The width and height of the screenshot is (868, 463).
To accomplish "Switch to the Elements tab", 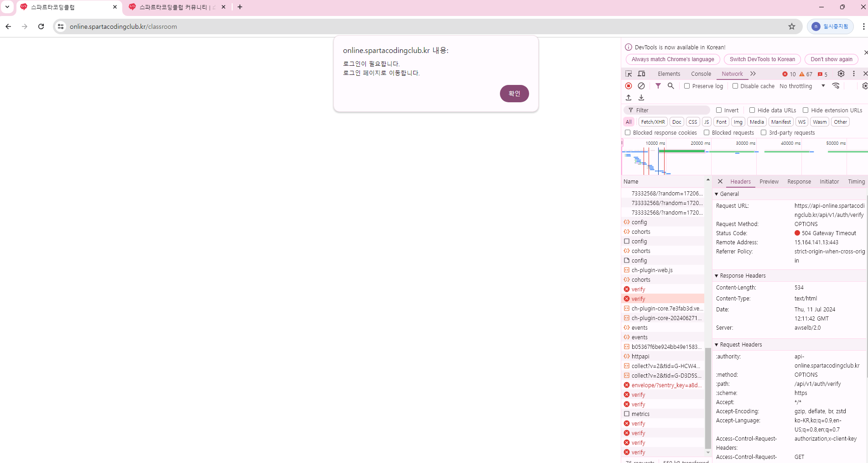I will click(669, 74).
